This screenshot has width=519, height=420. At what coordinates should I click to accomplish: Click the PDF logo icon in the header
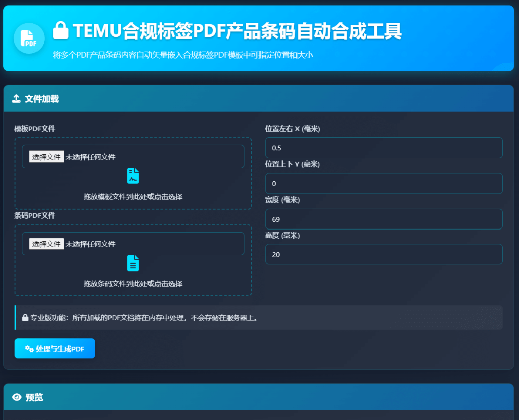click(x=29, y=39)
